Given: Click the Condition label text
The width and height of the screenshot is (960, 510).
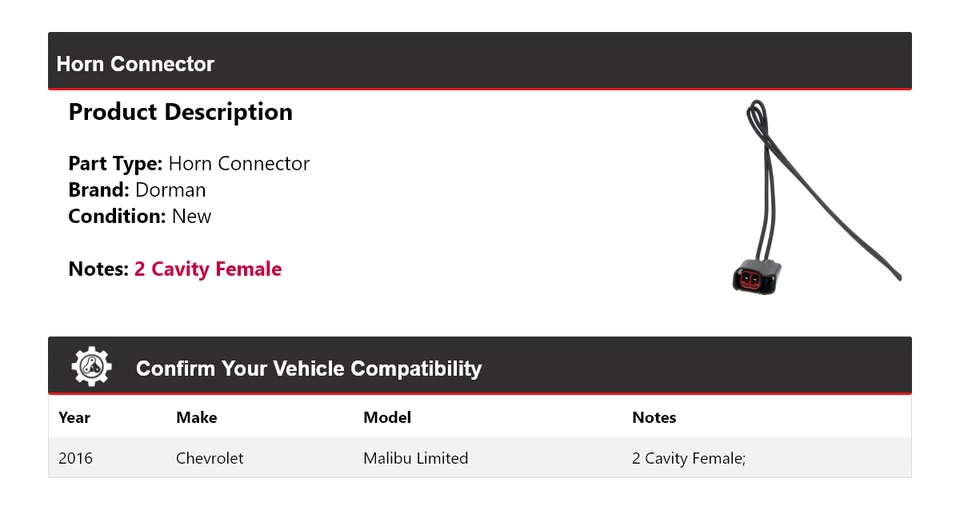Looking at the screenshot, I should tap(116, 216).
